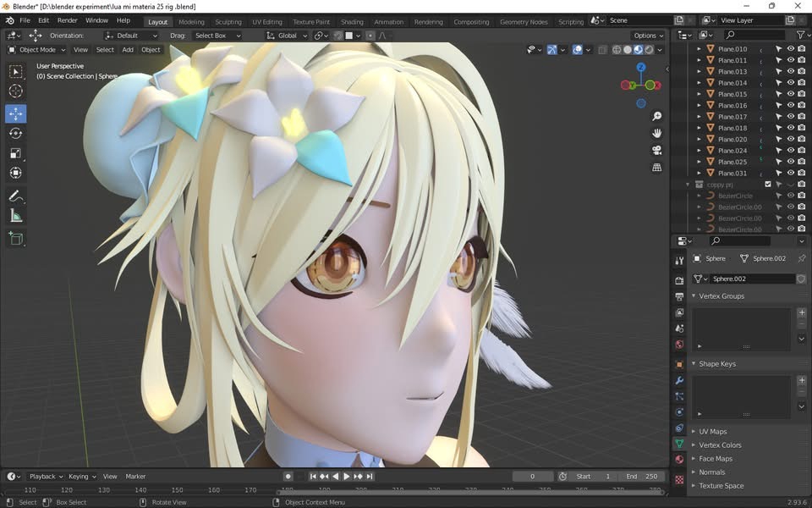Switch to the Sculpting workspace tab
Viewport: 812px width, 508px height.
coord(228,22)
